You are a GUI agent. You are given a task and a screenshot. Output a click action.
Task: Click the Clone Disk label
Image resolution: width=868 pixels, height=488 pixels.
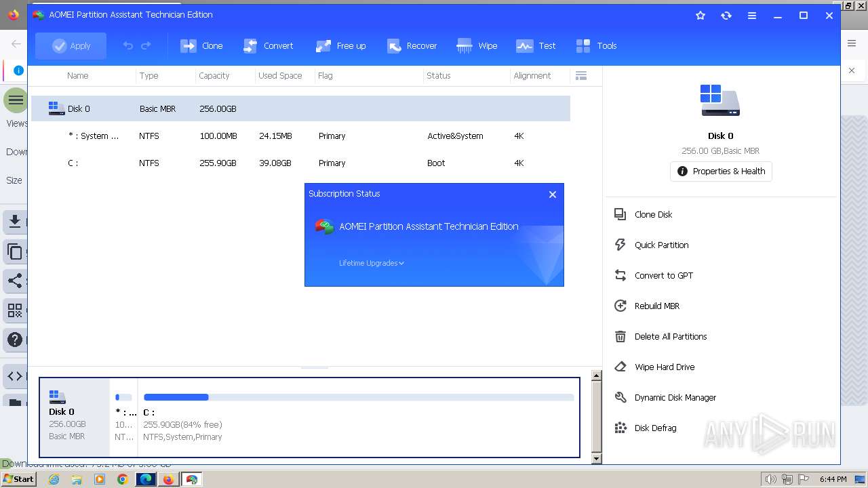pyautogui.click(x=654, y=214)
